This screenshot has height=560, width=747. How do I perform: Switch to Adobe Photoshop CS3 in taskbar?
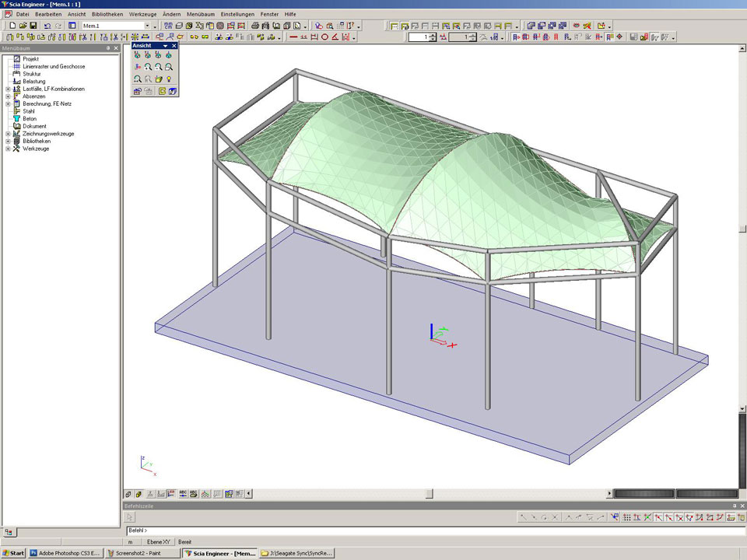[x=65, y=553]
